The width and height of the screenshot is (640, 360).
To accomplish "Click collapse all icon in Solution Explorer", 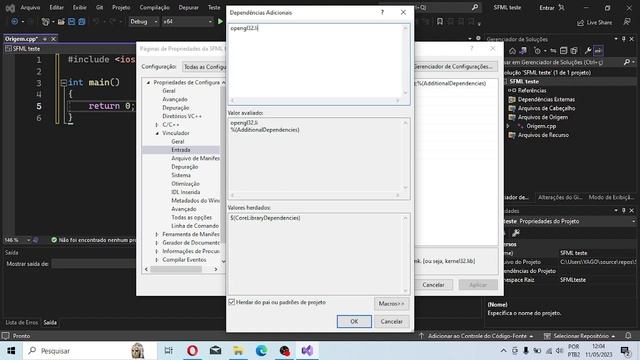I will (x=564, y=51).
